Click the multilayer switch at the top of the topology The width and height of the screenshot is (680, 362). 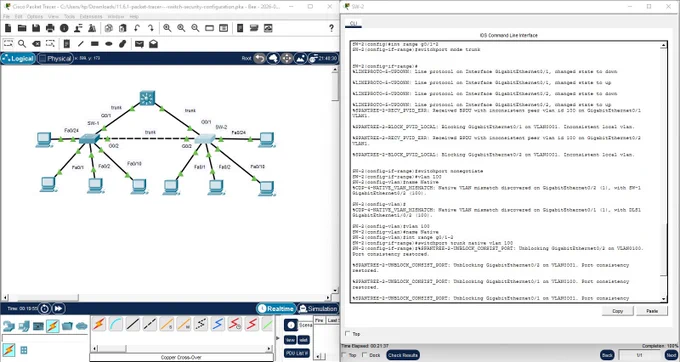coord(147,98)
